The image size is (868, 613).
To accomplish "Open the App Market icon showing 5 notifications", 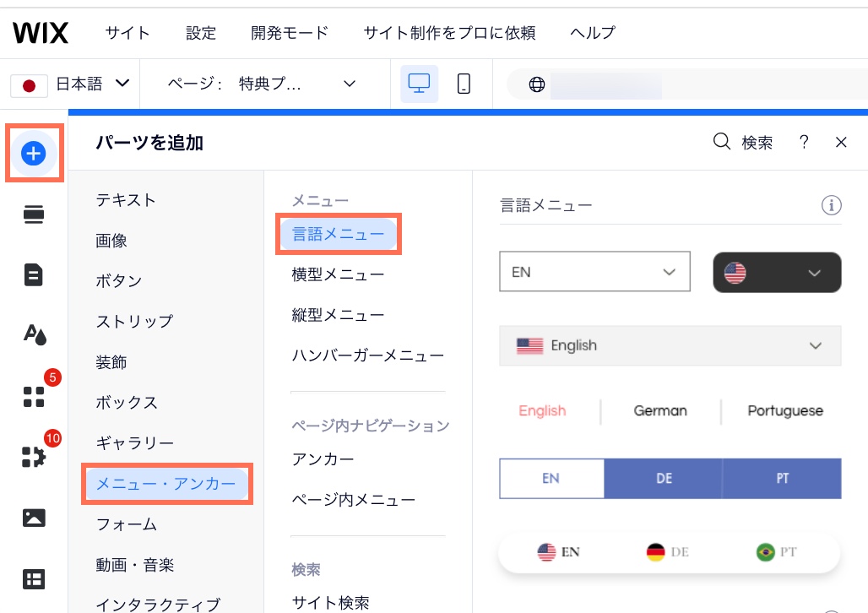I will click(33, 396).
